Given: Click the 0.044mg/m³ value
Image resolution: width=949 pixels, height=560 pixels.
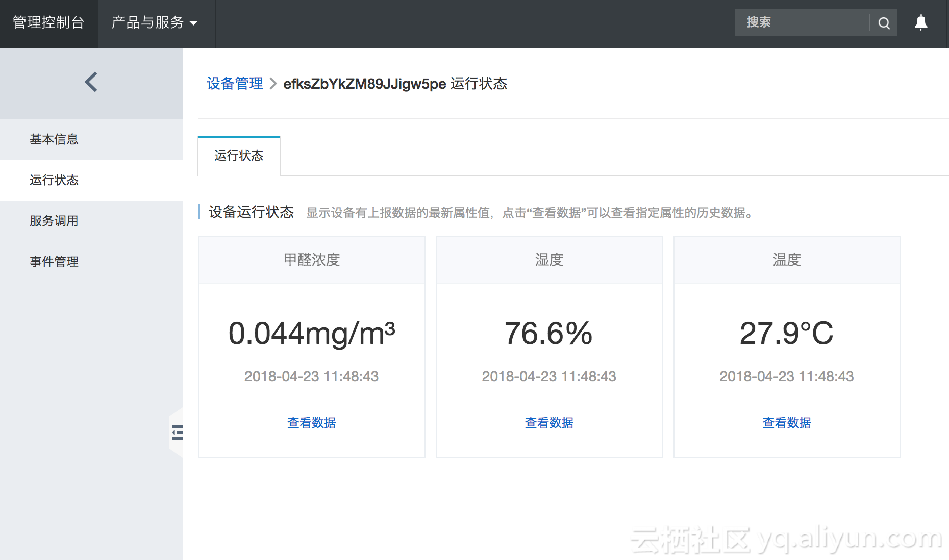Looking at the screenshot, I should (312, 334).
